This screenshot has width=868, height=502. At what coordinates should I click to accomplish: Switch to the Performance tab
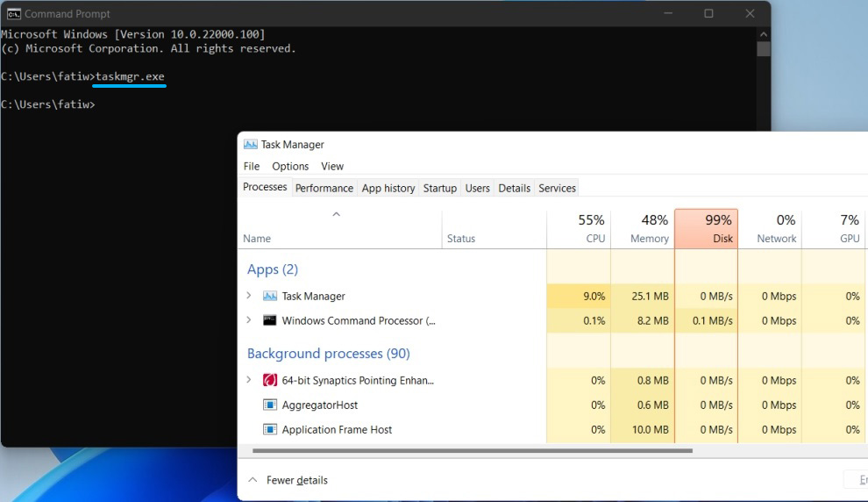(x=324, y=188)
